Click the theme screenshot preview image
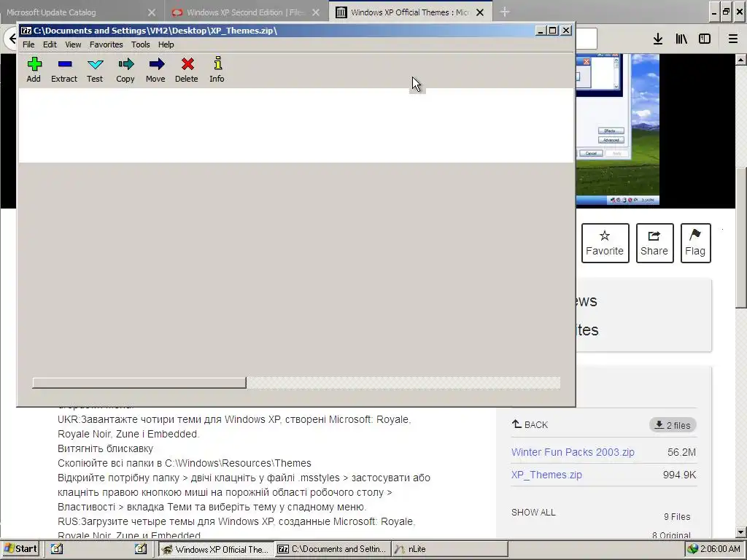 point(617,130)
